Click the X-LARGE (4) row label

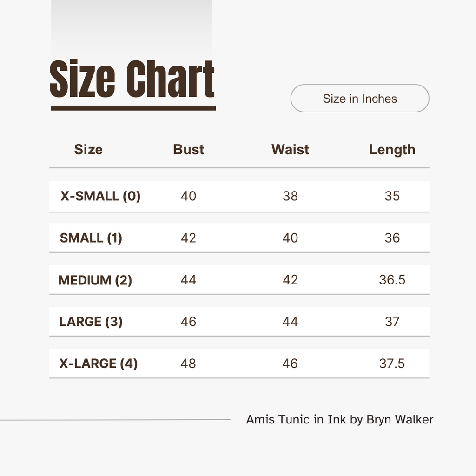(99, 364)
